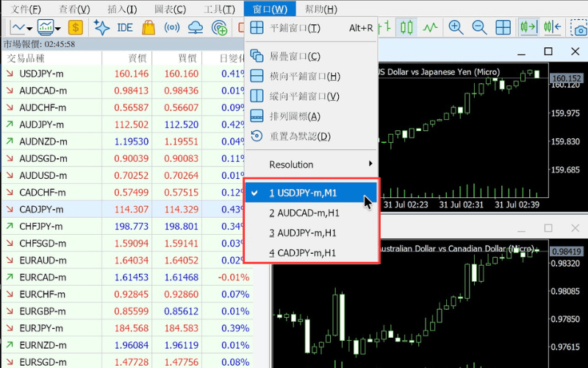Click the zoom in magnifier icon
Screen dimensions: 588x368
(456, 27)
